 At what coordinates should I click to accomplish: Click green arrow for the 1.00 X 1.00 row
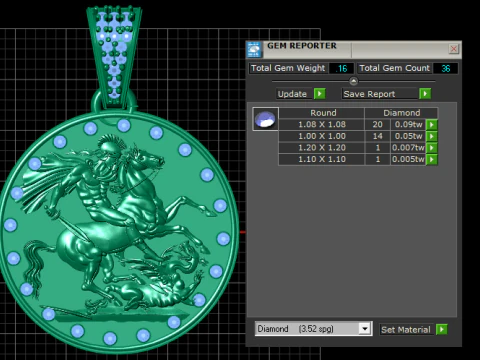click(432, 136)
